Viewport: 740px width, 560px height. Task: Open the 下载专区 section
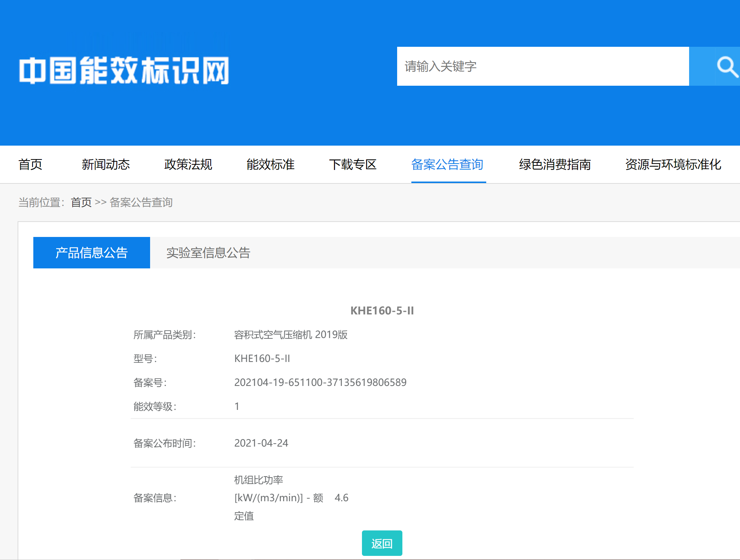click(353, 164)
